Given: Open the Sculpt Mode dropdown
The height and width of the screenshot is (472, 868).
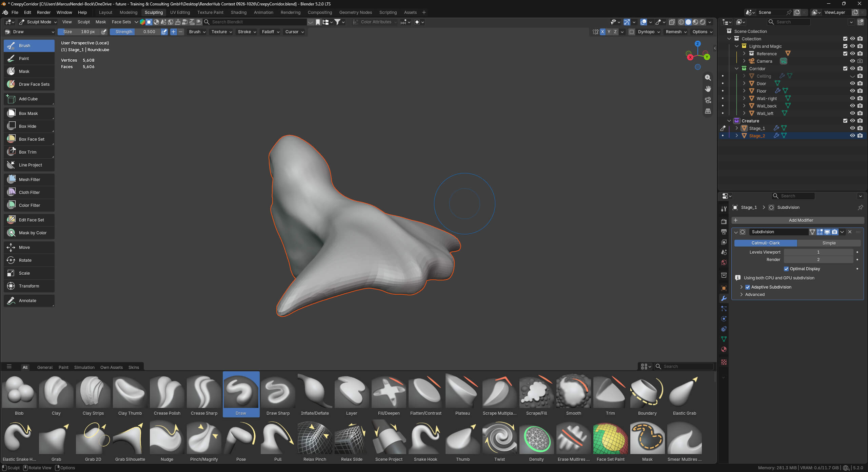Looking at the screenshot, I should tap(38, 22).
